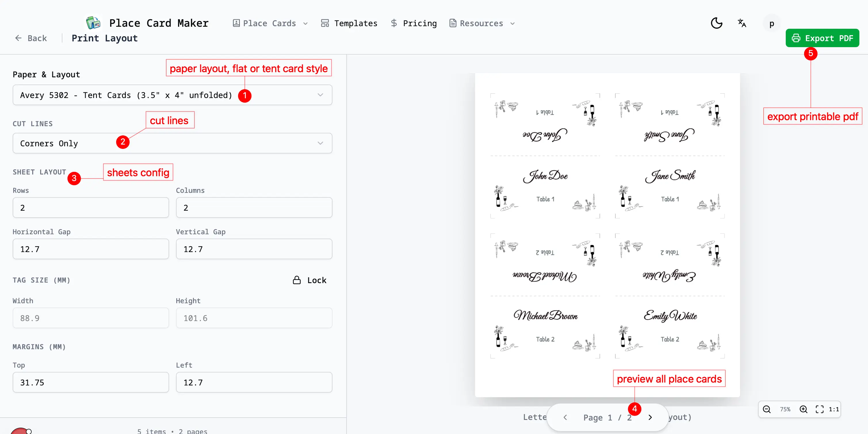Screen dimensions: 868x434
Task: Expand the Resources menu chevron
Action: (x=513, y=24)
